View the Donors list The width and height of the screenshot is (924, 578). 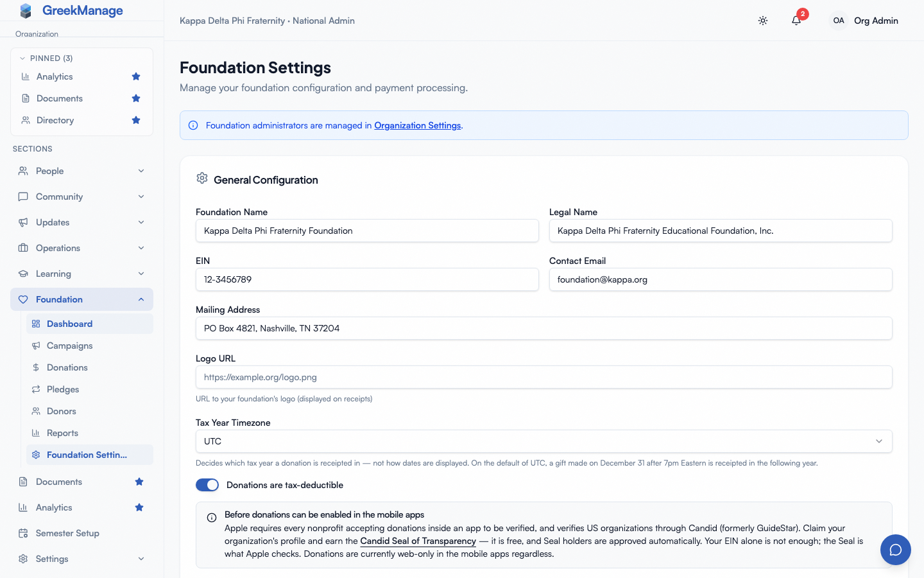click(90, 411)
